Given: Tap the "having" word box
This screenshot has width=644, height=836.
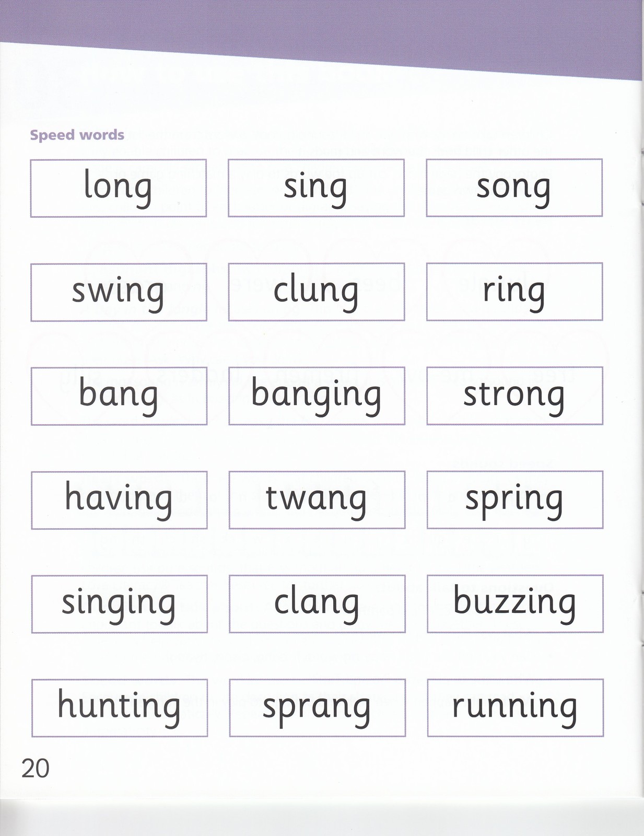Looking at the screenshot, I should coord(119,500).
